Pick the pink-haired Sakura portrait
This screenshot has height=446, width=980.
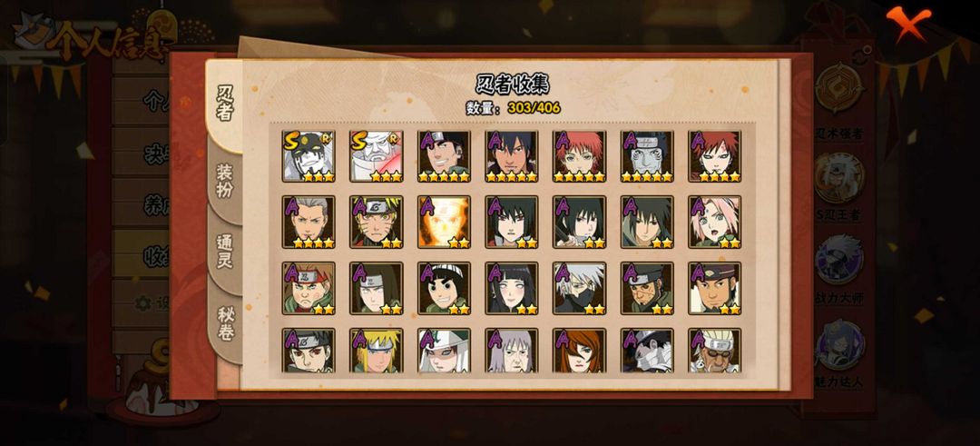pos(714,222)
